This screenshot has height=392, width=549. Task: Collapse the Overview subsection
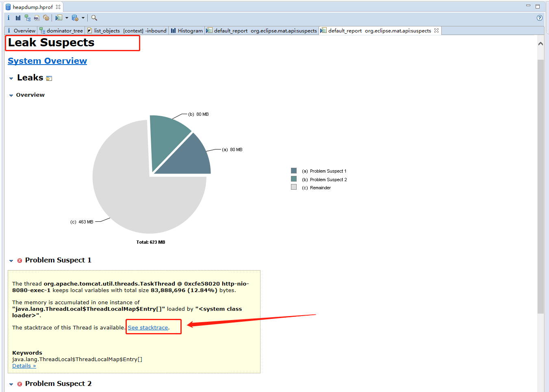tap(11, 95)
